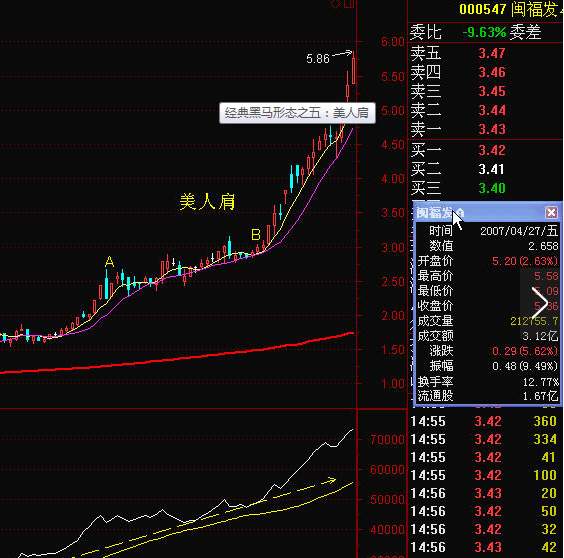Click the 委比 value -9.63%

pyautogui.click(x=484, y=32)
